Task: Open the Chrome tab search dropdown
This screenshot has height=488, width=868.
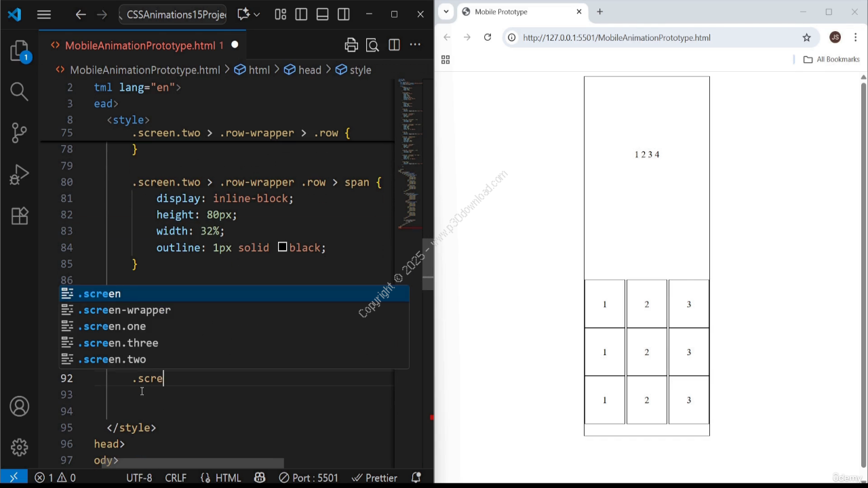Action: (446, 12)
